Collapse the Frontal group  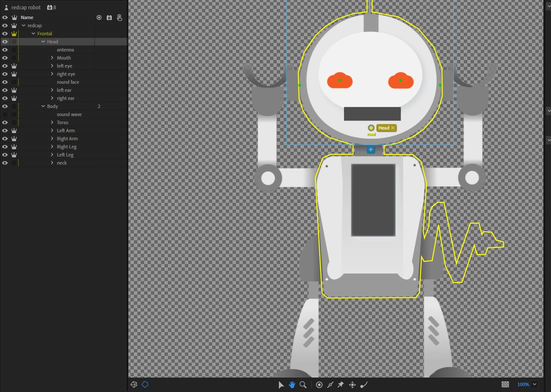tap(34, 34)
